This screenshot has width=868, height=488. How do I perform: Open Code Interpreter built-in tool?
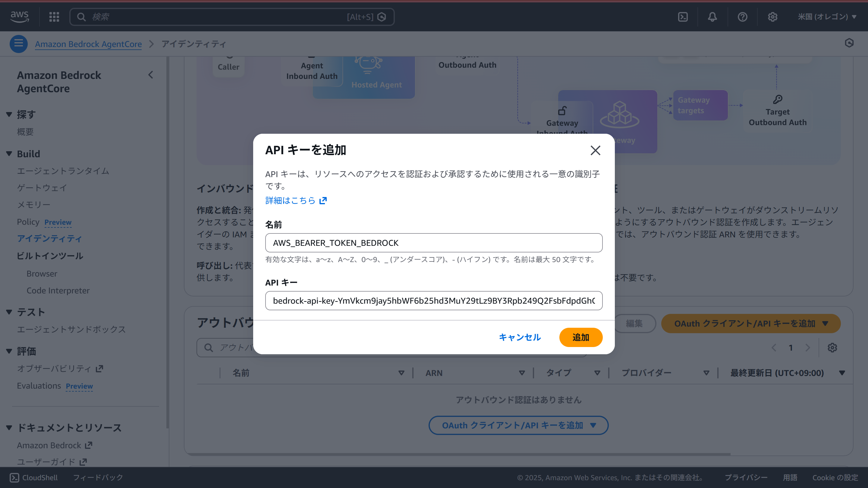pyautogui.click(x=58, y=291)
